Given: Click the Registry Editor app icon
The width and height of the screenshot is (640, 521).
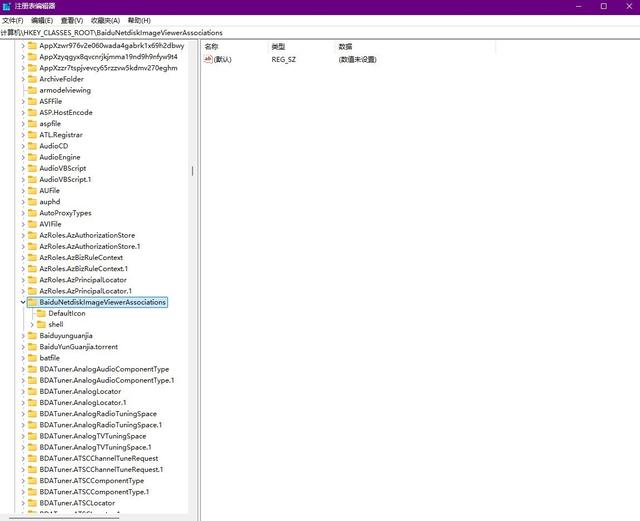Looking at the screenshot, I should coord(7,6).
